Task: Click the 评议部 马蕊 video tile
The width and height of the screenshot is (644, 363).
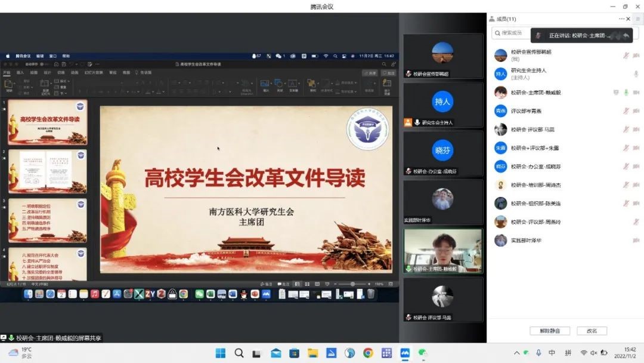Action: [442, 300]
